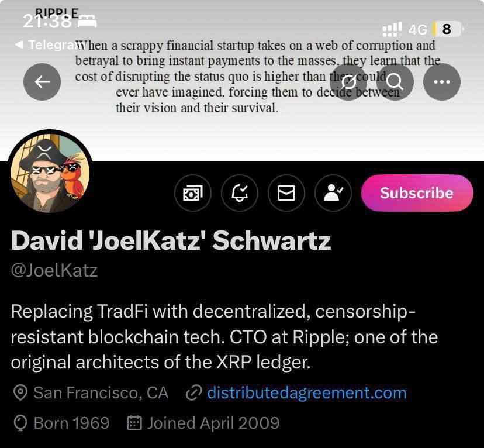Open the three-dot more options menu

(442, 82)
